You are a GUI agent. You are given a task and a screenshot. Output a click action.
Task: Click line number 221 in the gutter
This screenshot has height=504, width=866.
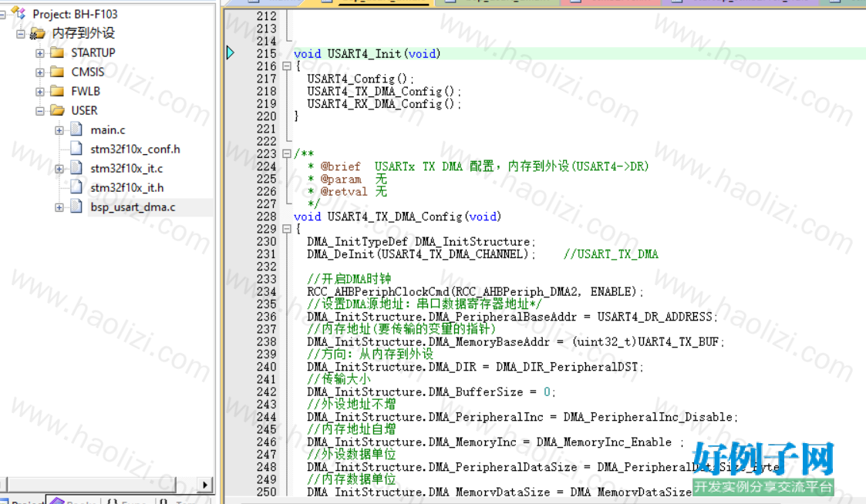(266, 129)
